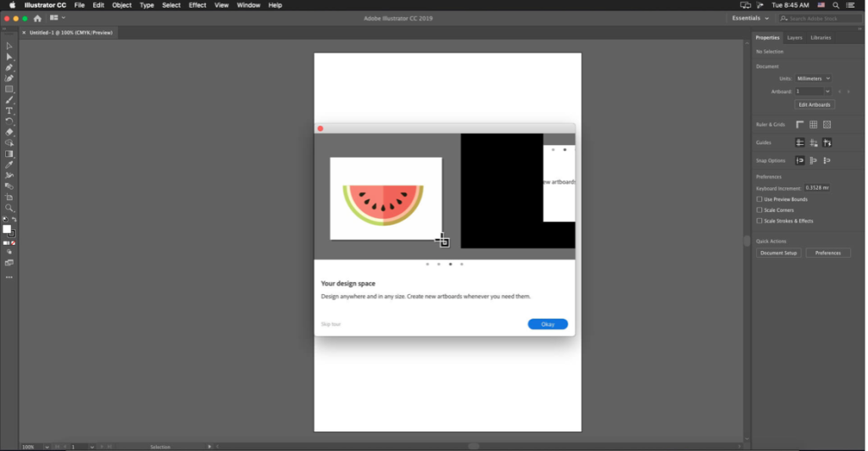This screenshot has height=451, width=868.
Task: Pick the Eraser tool
Action: coord(8,132)
